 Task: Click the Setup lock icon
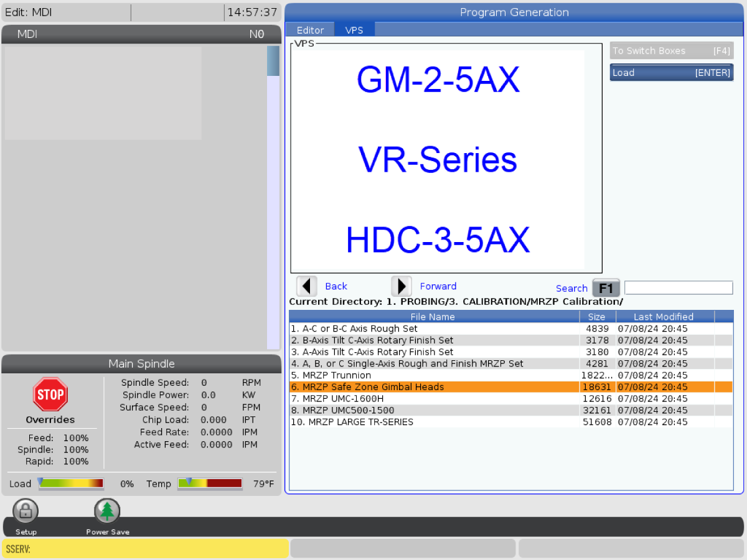pos(26,511)
